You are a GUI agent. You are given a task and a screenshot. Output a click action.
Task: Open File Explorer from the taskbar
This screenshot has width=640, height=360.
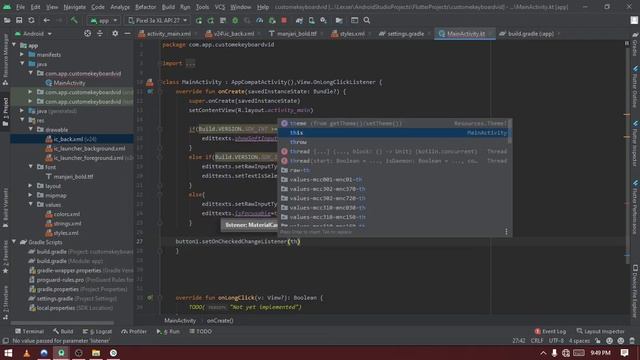coord(96,353)
